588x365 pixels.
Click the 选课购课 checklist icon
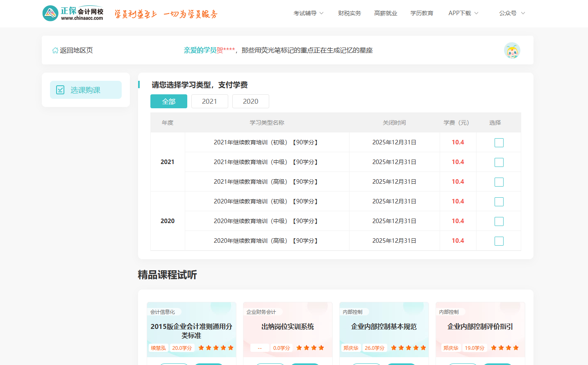(60, 90)
